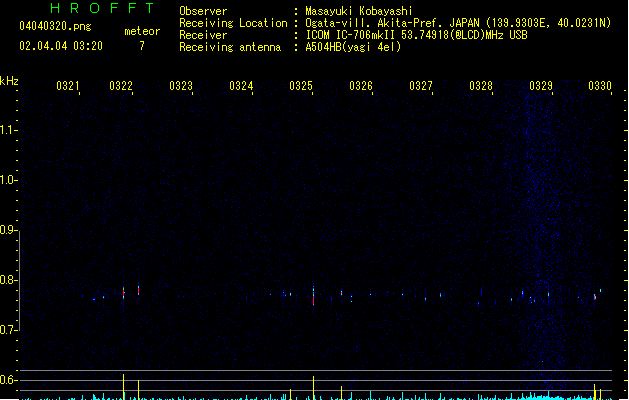This screenshot has width=629, height=400.
Task: Click the 0.8 kHz axis label
Action: [x=8, y=280]
